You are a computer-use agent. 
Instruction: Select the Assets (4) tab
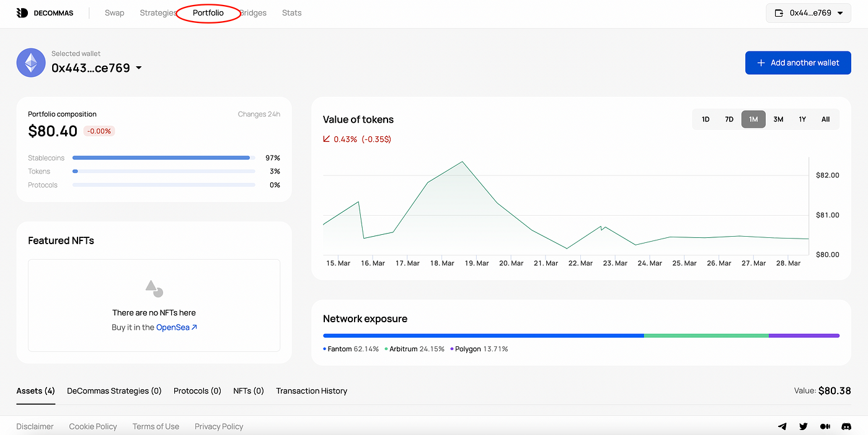[36, 391]
